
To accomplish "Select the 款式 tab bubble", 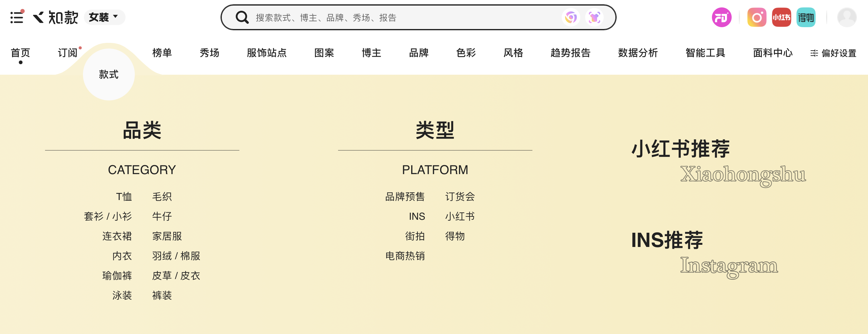I will [109, 74].
